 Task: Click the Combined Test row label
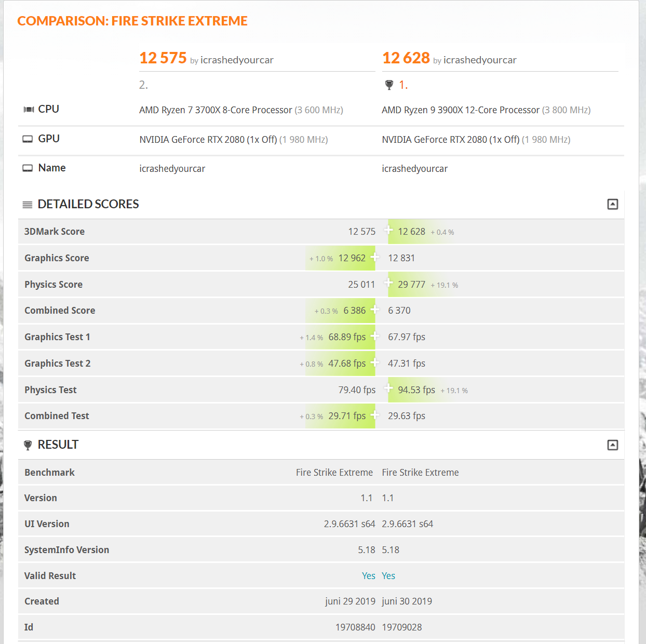(57, 416)
